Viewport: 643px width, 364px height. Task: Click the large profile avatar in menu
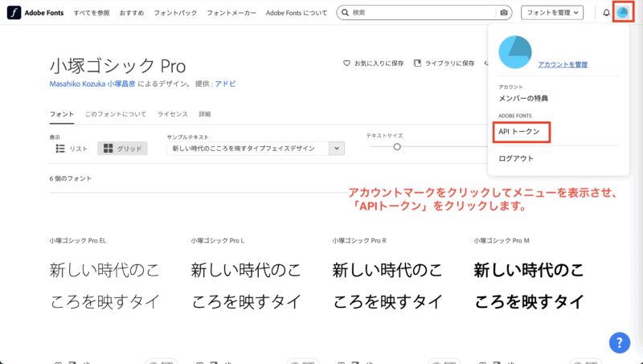(x=515, y=52)
